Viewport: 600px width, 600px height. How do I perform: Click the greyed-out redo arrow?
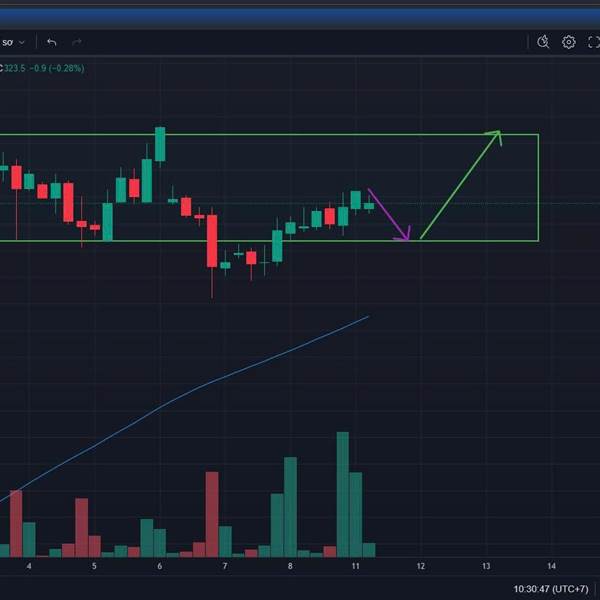pos(77,42)
